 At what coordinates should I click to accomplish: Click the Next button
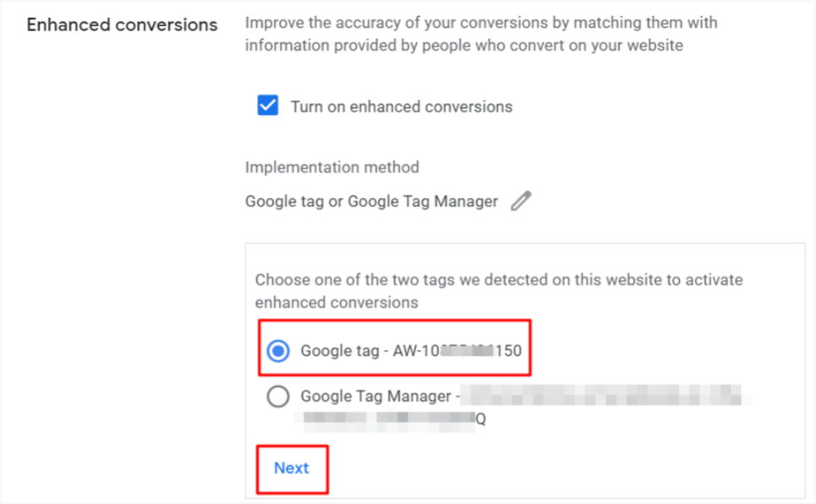click(x=292, y=468)
